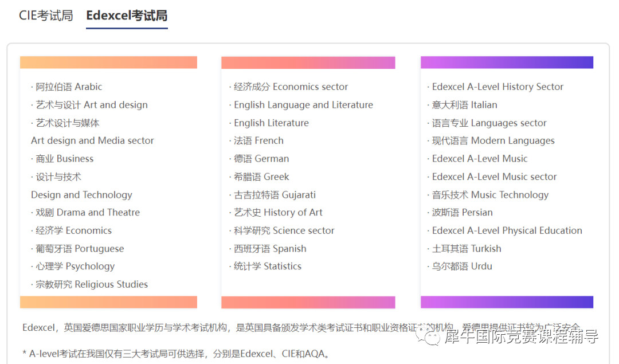Click the Design and Technology line
Screen dimensions: 619x364
[81, 195]
